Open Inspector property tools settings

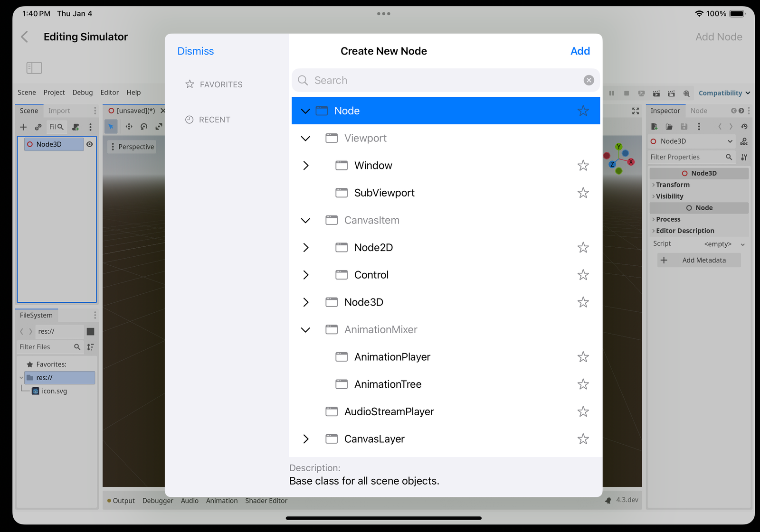744,157
